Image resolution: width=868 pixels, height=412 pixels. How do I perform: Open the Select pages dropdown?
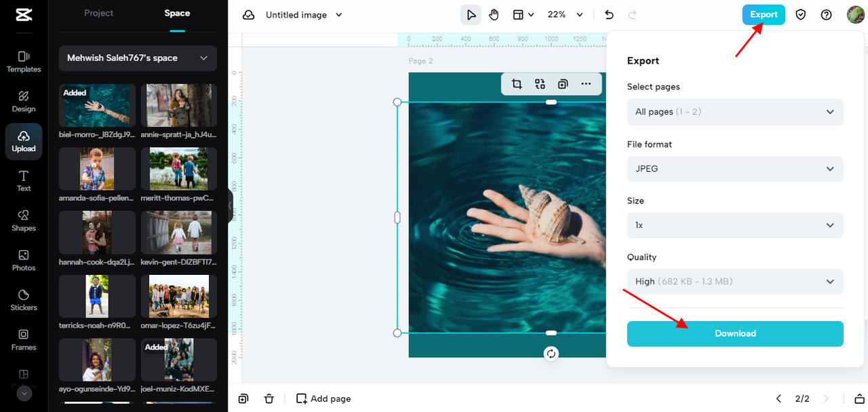(x=735, y=112)
